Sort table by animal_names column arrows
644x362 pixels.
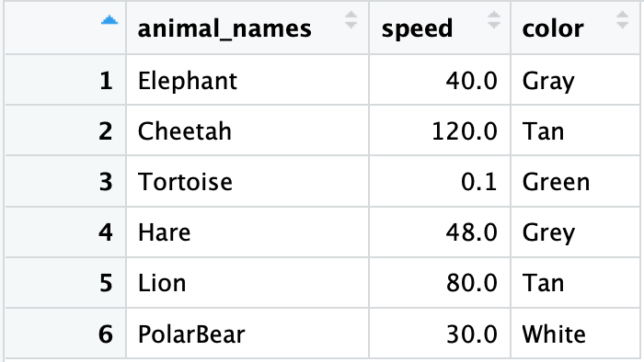351,19
